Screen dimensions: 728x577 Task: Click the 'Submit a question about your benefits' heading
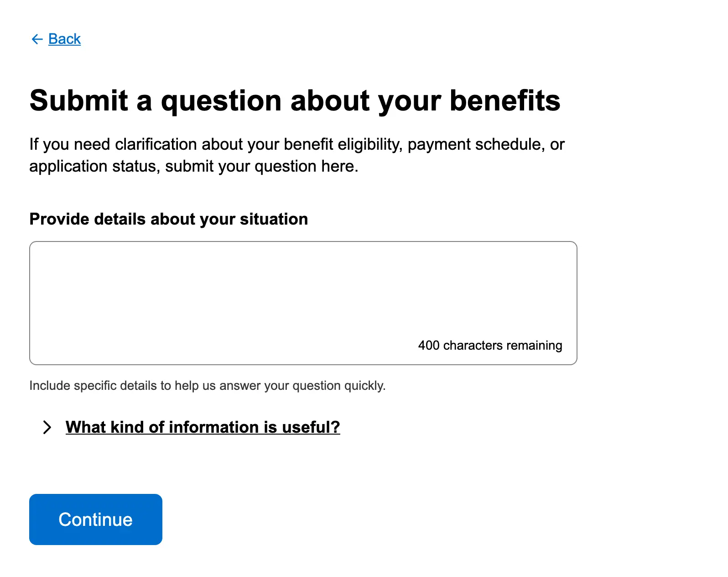coord(295,100)
